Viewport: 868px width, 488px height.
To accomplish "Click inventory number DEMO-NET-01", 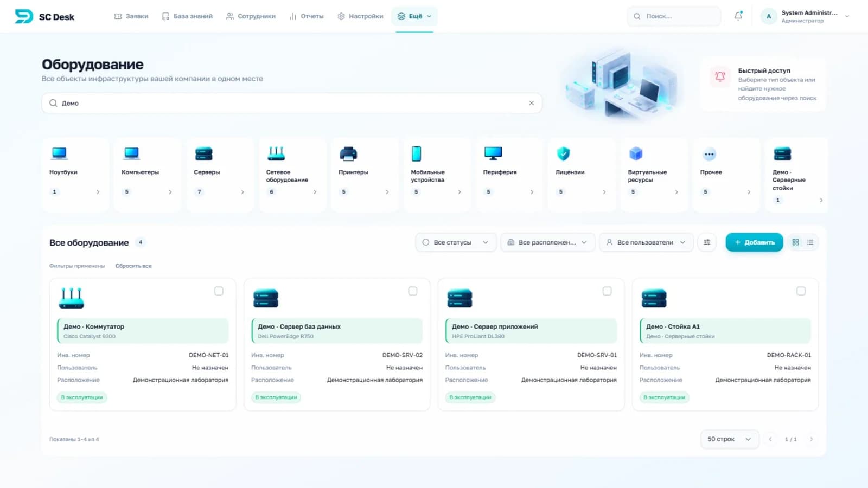I will coord(209,355).
